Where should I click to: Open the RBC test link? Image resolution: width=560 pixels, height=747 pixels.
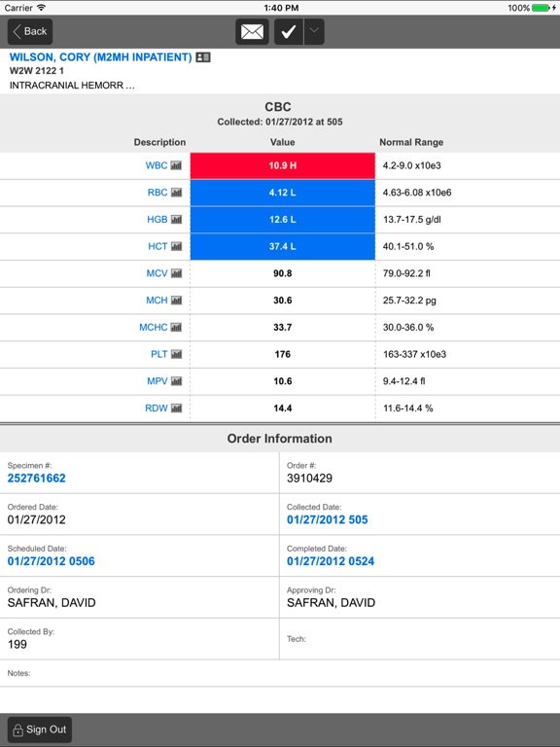coord(157,193)
